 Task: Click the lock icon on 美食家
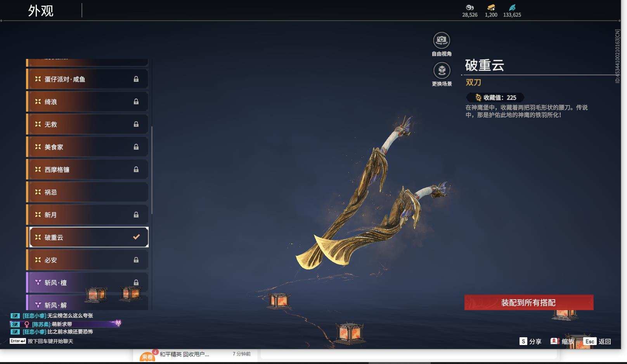(x=136, y=147)
